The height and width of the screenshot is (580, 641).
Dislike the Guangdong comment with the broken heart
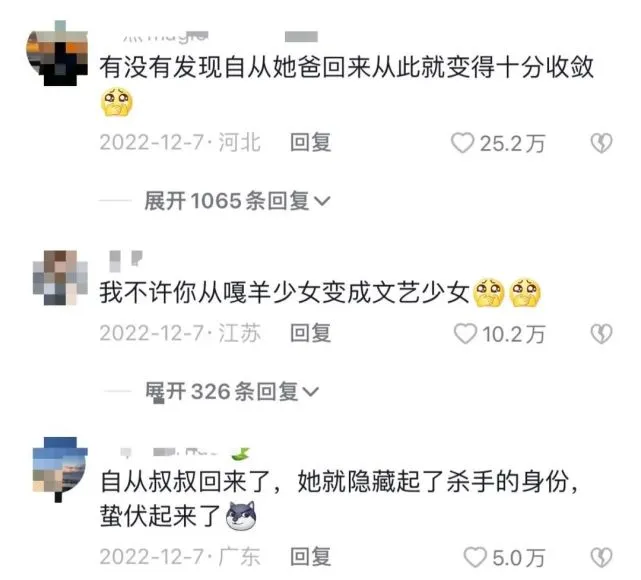(601, 558)
